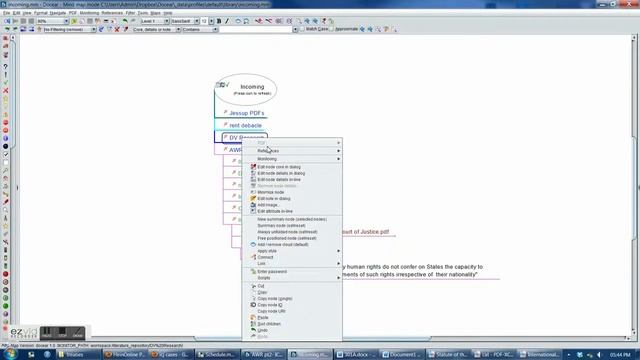This screenshot has height=360, width=640.
Task: Select the rent debacle node
Action: (245, 125)
